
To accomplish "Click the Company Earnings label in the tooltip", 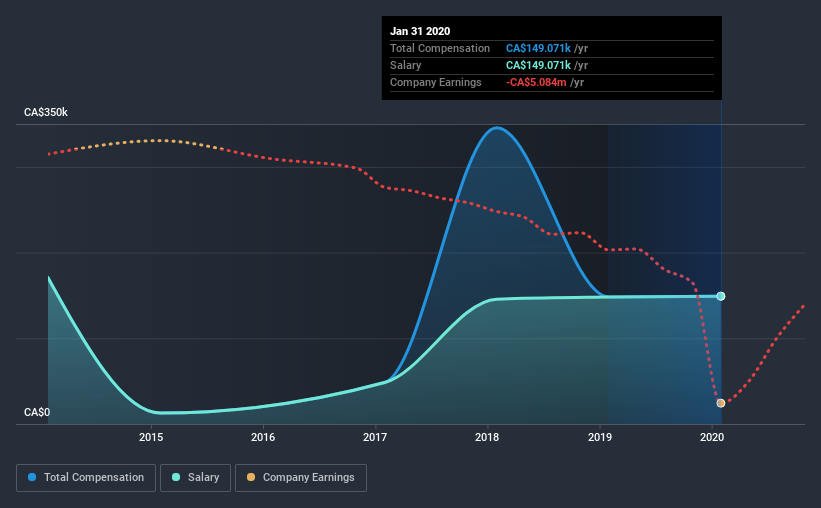I will click(435, 82).
